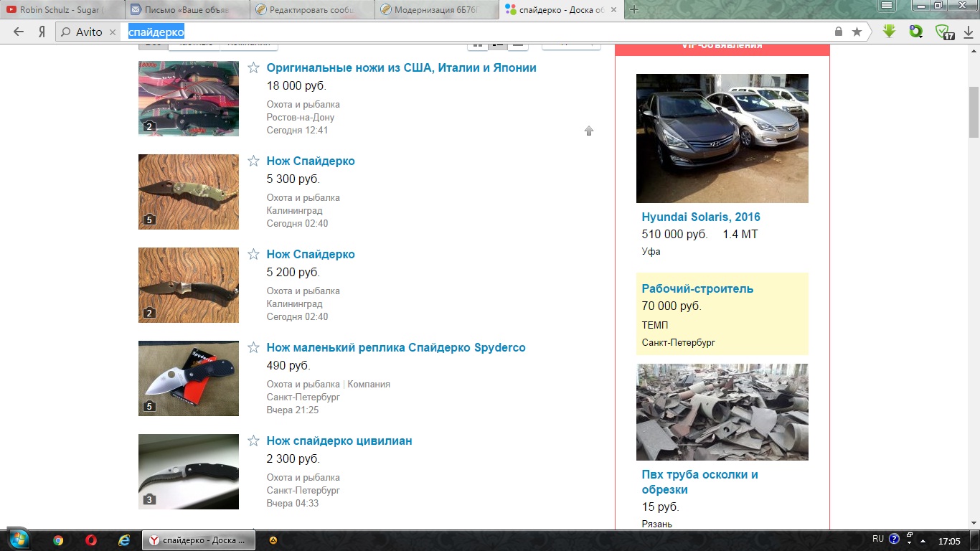
Task: Click the 'Сегодня 12:41' timestamp text
Action: 298,131
